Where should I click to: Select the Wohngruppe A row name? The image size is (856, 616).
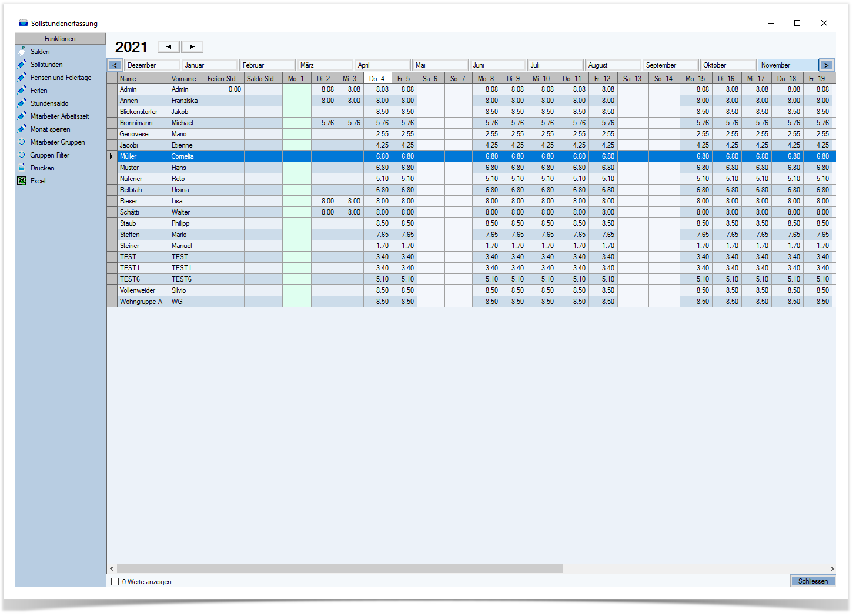(143, 302)
